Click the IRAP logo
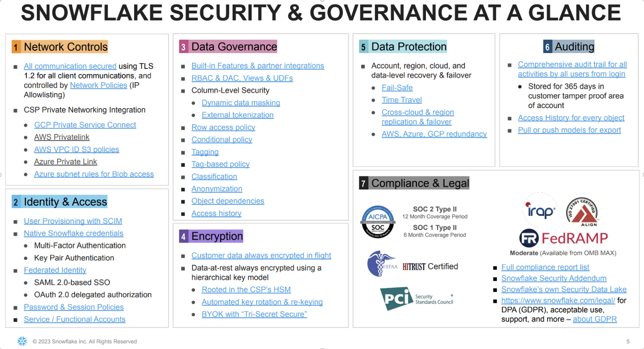The image size is (644, 349). point(540,209)
